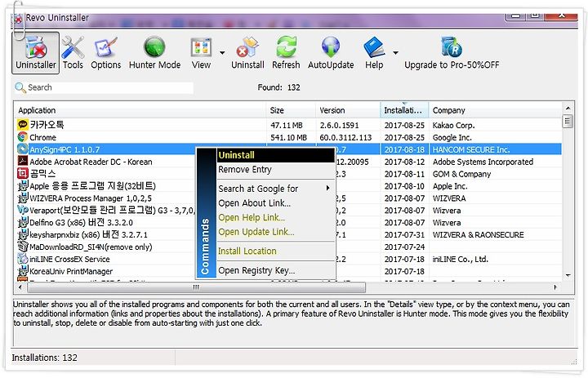Viewport: 588px width, 378px height.
Task: Choose Install Location menu entry
Action: click(x=276, y=251)
